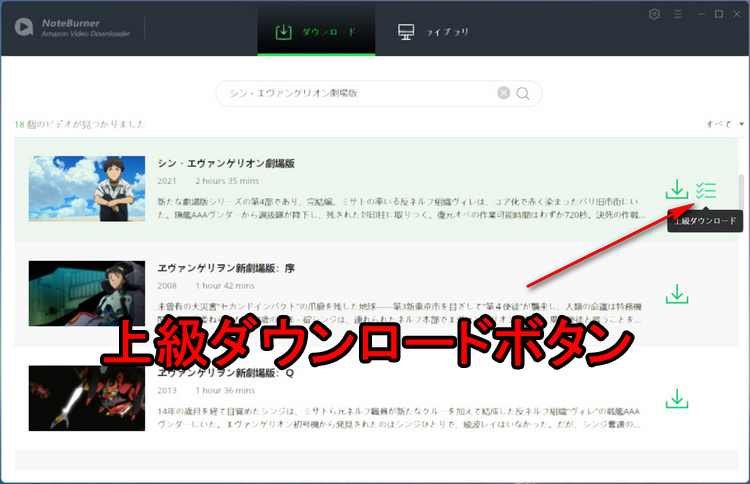Open the hamburger menu icon
Viewport: 750px width, 484px height.
(x=678, y=14)
